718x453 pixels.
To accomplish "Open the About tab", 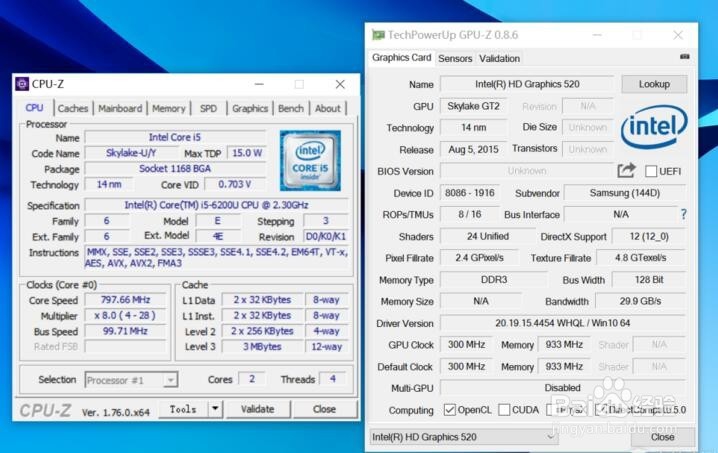I will (x=328, y=109).
